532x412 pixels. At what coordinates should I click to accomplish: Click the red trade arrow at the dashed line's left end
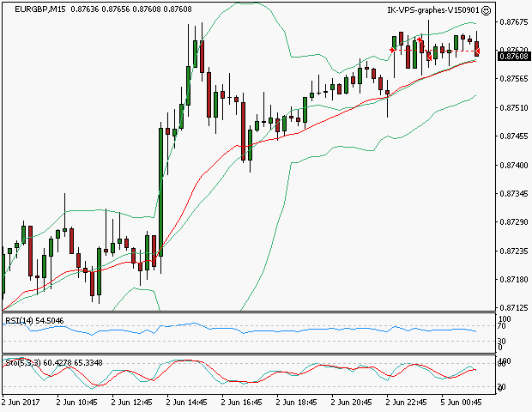[x=392, y=50]
